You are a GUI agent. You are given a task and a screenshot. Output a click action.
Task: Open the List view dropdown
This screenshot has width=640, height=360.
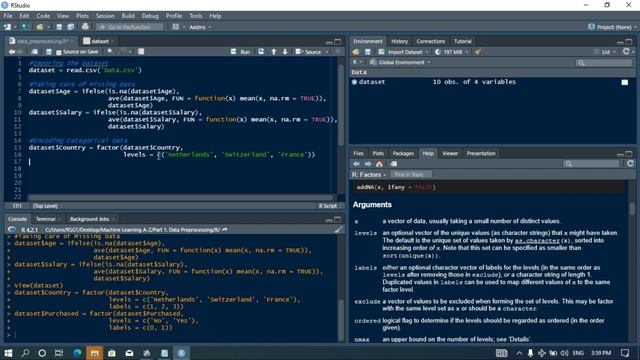pos(605,52)
